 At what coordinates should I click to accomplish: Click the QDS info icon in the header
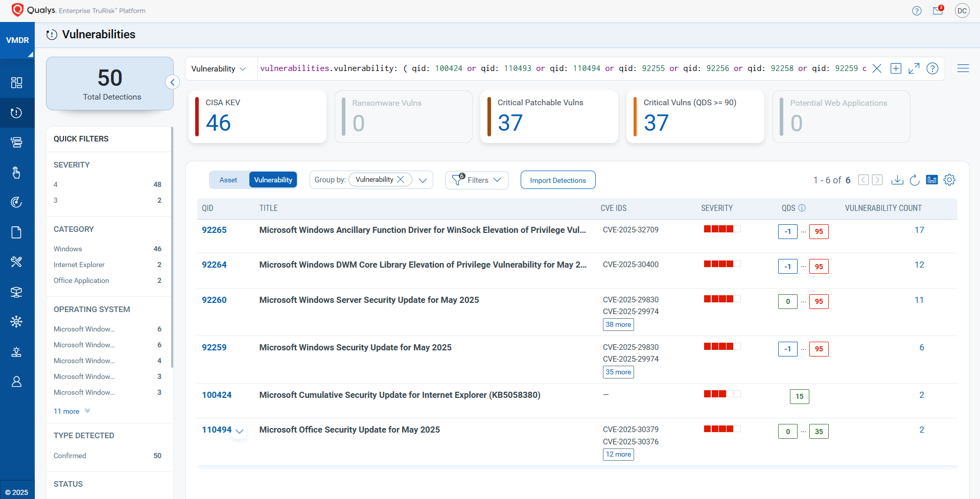802,208
